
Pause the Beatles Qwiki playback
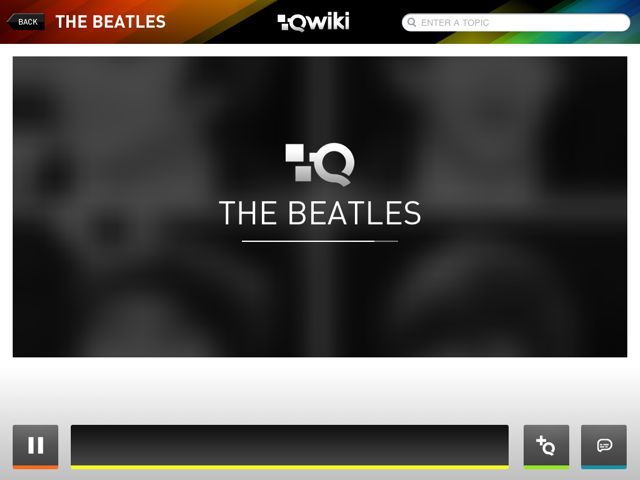(36, 446)
